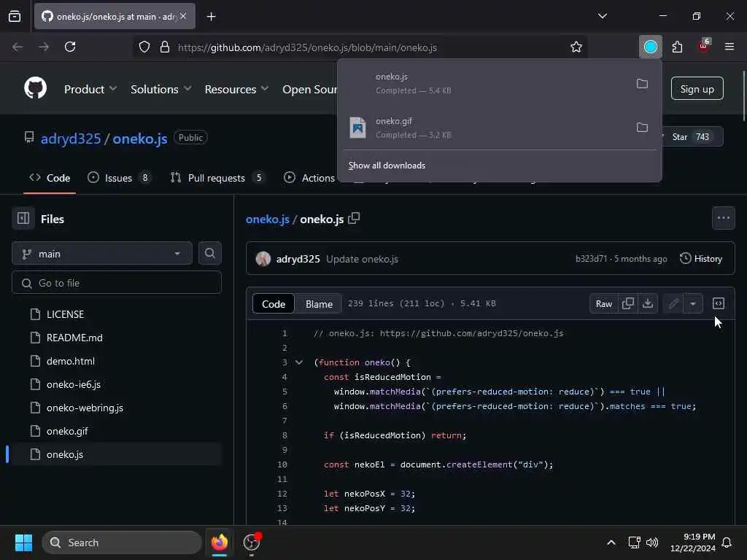The image size is (747, 560).
Task: Open the Pull requests tab
Action: (217, 178)
